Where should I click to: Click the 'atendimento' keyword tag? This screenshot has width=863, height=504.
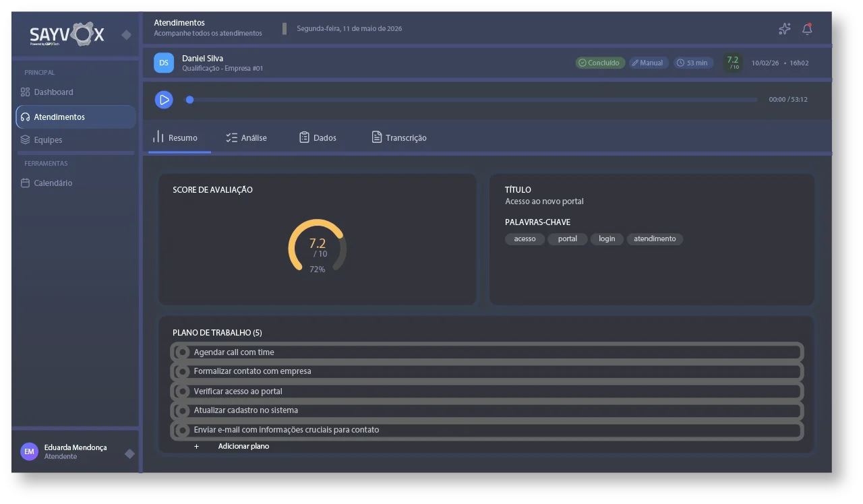pyautogui.click(x=655, y=239)
